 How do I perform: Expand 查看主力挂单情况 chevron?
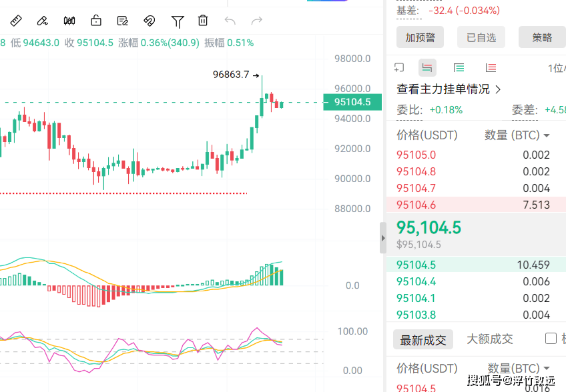[498, 89]
